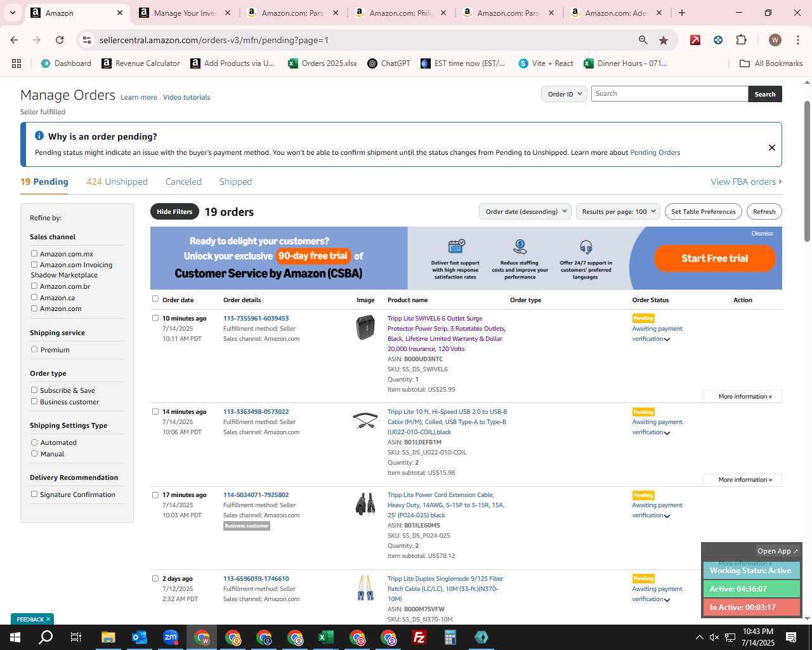
Task: Check the Subscribe & Save order type
Action: tap(34, 390)
